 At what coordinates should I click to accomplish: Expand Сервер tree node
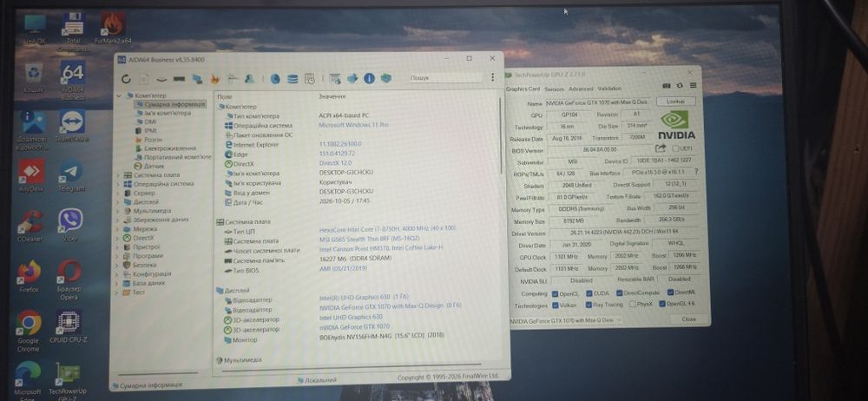tap(118, 194)
